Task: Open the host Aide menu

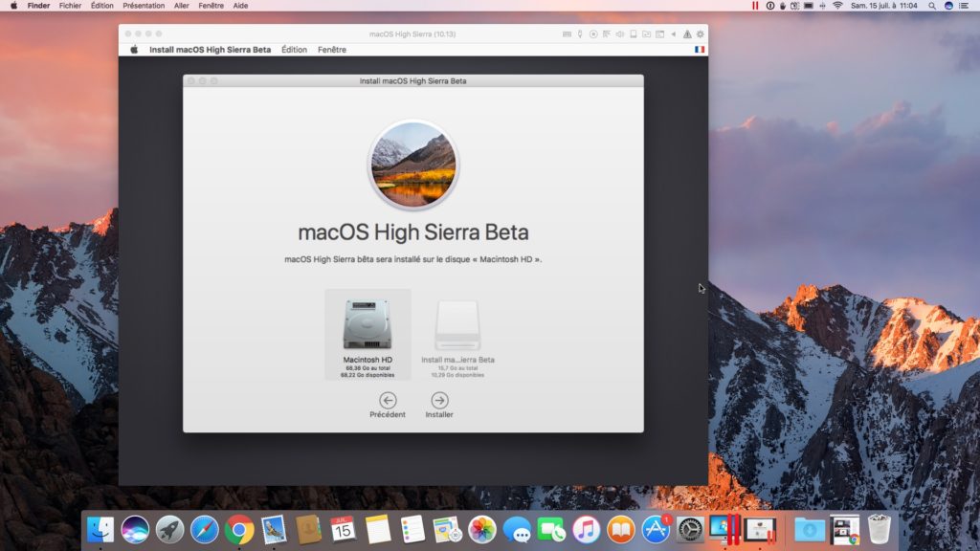Action: [x=240, y=6]
